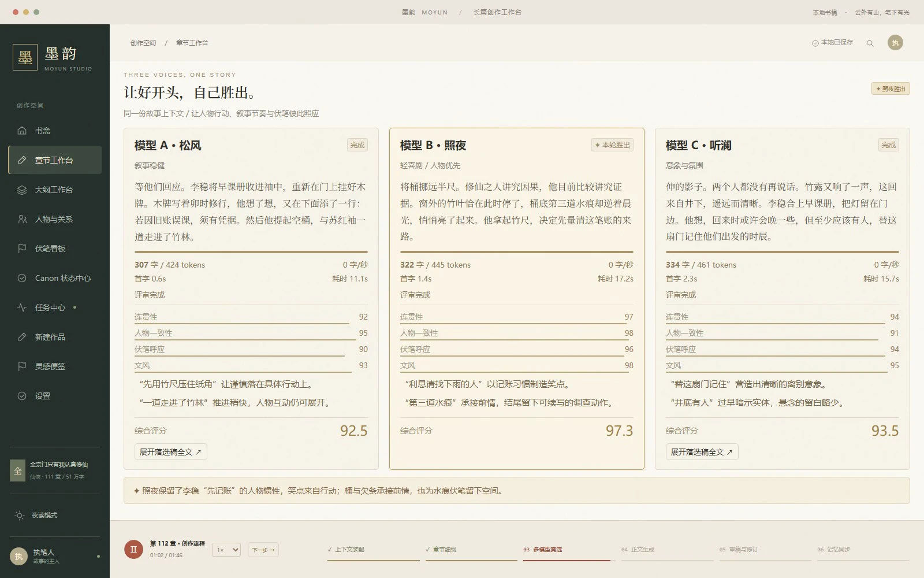This screenshot has height=578, width=924.
Task: Click the 照夜 summary note banner
Action: point(517,491)
